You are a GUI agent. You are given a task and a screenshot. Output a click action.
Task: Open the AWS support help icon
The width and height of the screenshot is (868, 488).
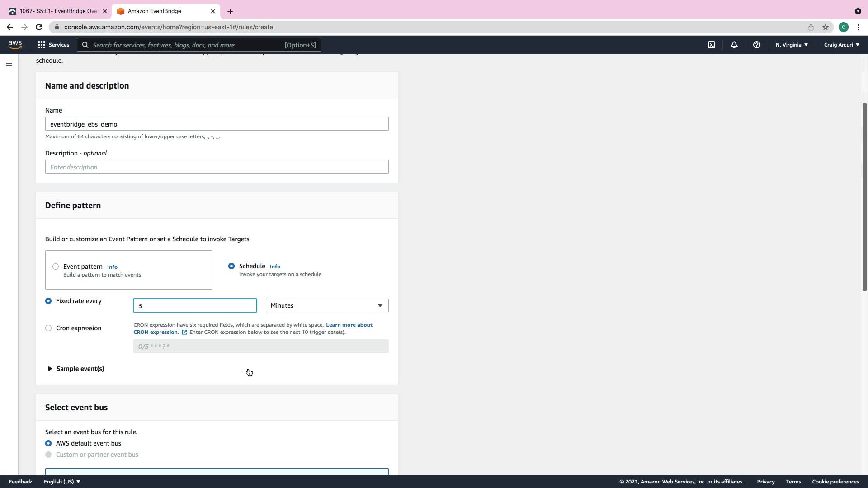(x=757, y=45)
